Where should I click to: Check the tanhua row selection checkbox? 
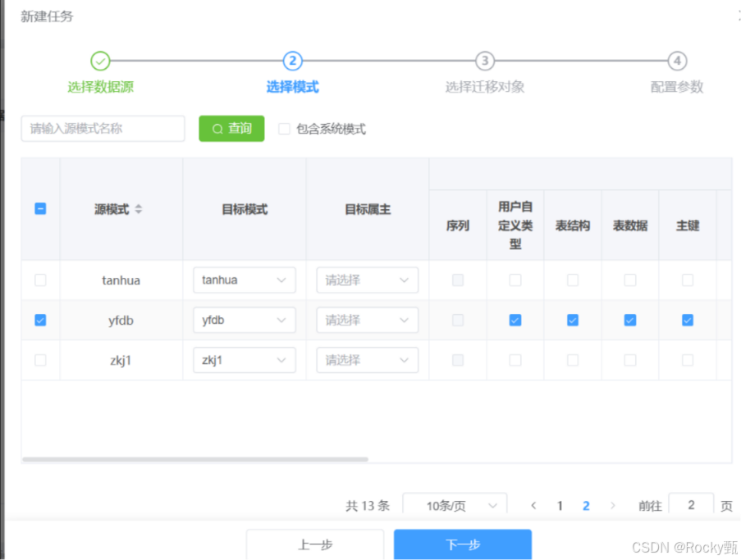tap(41, 280)
